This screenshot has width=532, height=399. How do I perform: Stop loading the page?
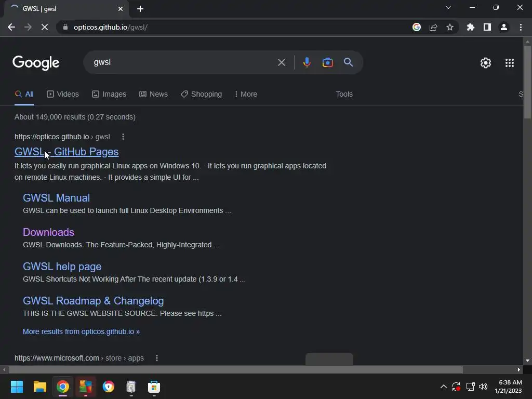tap(45, 27)
